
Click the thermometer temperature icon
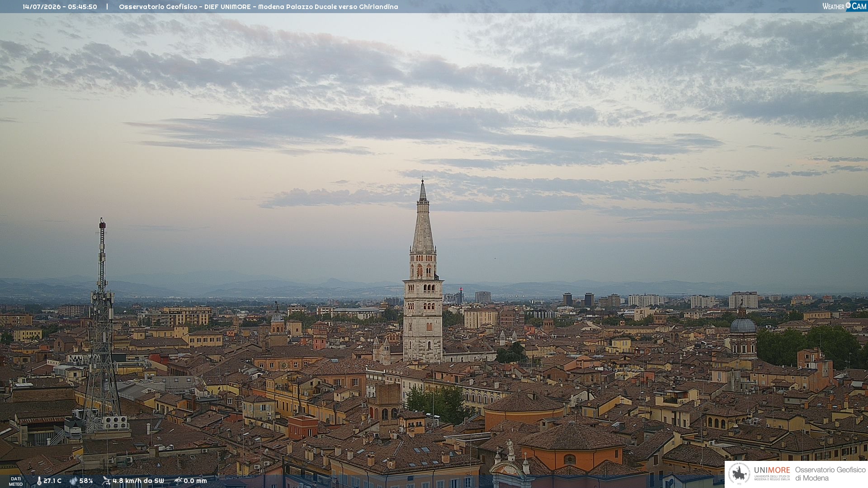39,481
